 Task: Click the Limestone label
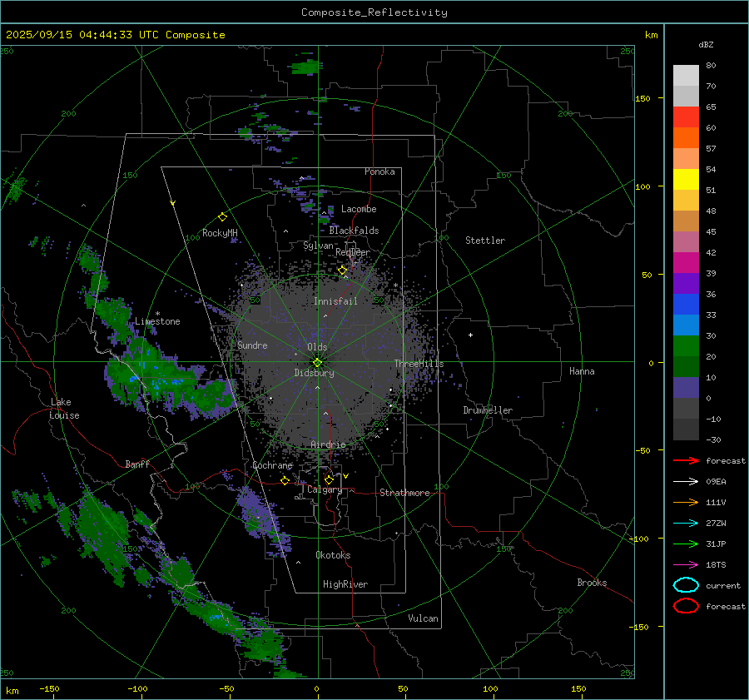click(x=157, y=321)
